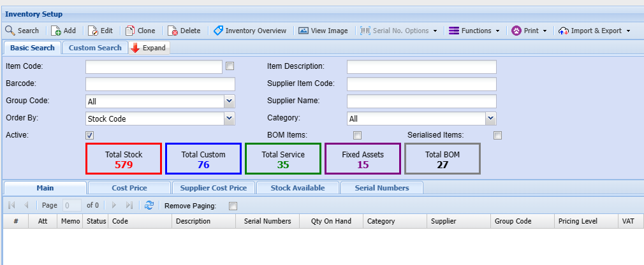Click the Search magnifier icon in toolbar
Screen dimensions: 644x265
pyautogui.click(x=10, y=31)
